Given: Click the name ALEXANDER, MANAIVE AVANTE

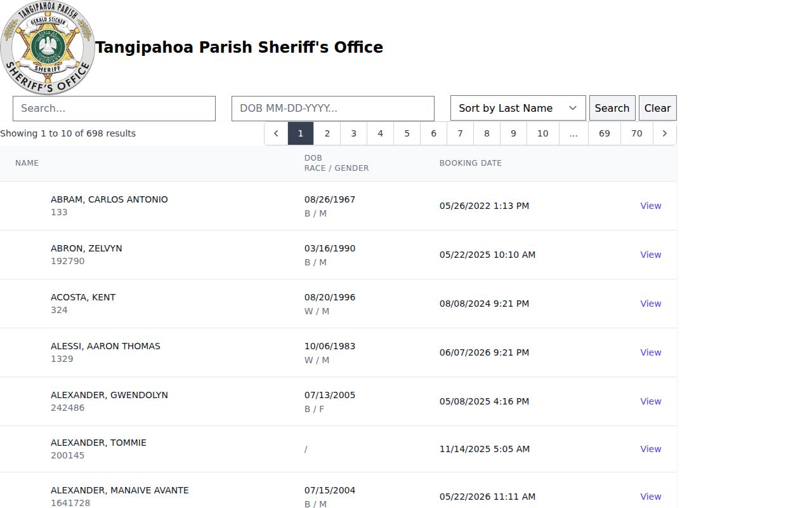Looking at the screenshot, I should click(x=120, y=490).
